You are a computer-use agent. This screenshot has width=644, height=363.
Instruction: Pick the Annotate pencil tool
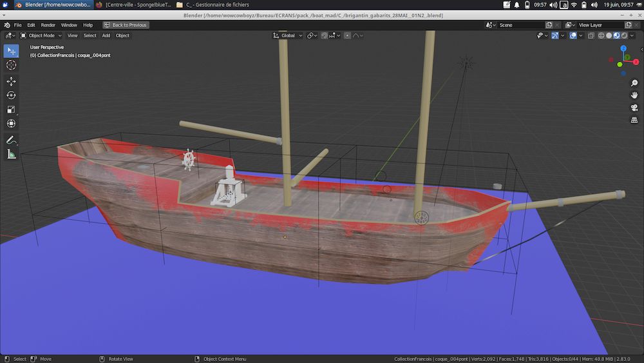(x=11, y=140)
